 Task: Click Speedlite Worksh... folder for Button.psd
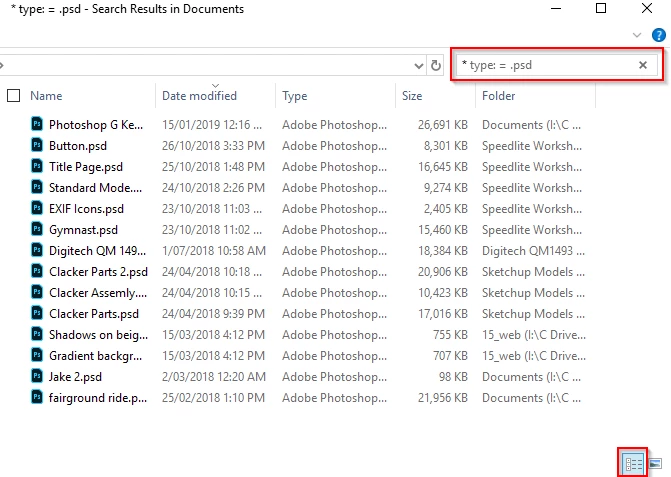[x=532, y=145]
